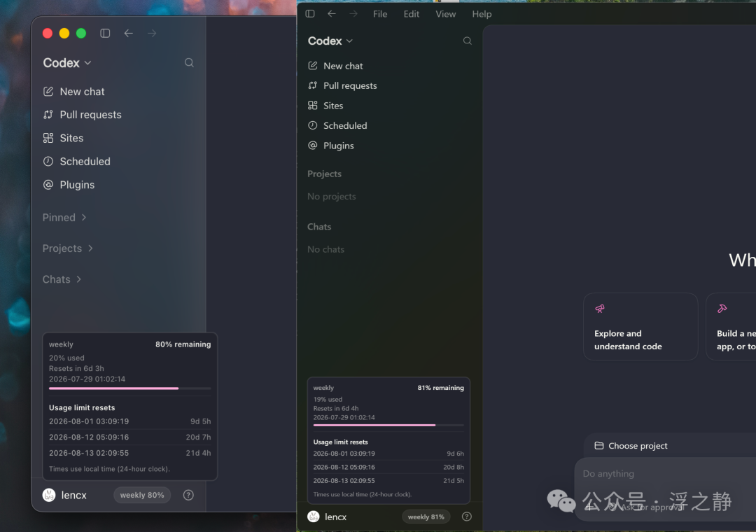Open Plugins in the macOS Codex window
Image resolution: width=756 pixels, height=532 pixels.
[x=69, y=185]
